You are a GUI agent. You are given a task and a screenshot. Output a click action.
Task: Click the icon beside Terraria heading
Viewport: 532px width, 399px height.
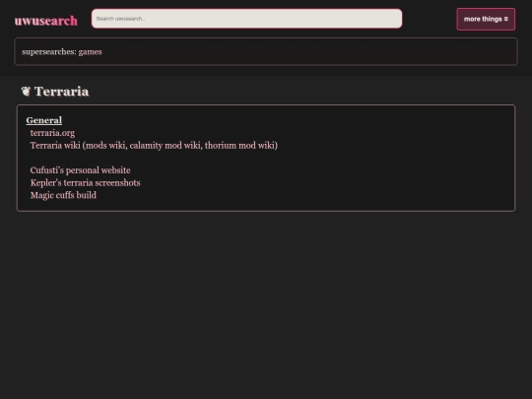pos(26,92)
